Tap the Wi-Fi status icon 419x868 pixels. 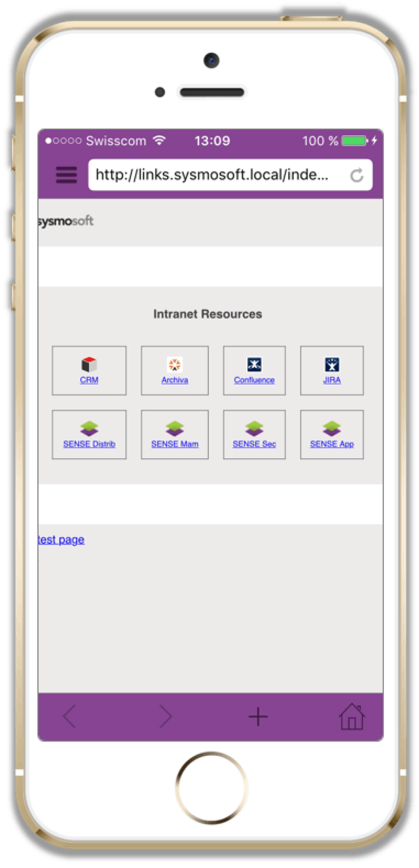point(159,140)
